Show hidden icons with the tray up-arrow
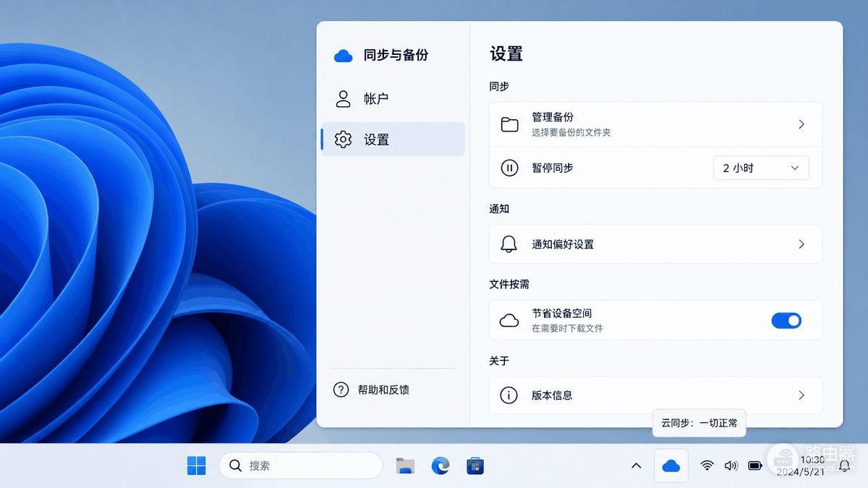The height and width of the screenshot is (488, 868). pos(637,466)
